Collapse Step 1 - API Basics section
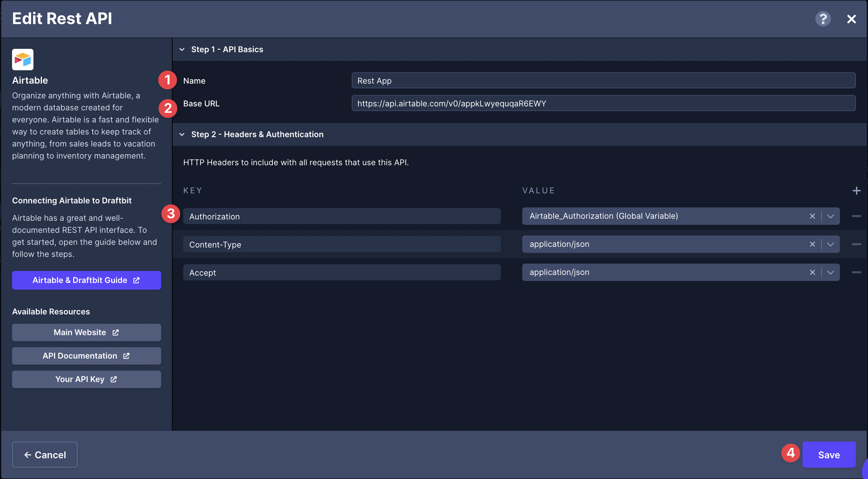Screen dimensions: 868x479 point(182,50)
